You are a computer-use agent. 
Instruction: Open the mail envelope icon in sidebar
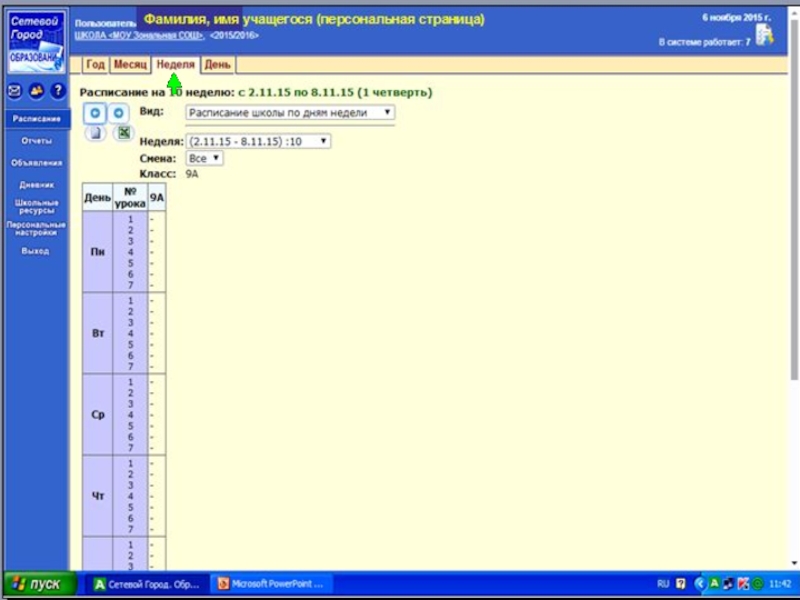[x=15, y=91]
